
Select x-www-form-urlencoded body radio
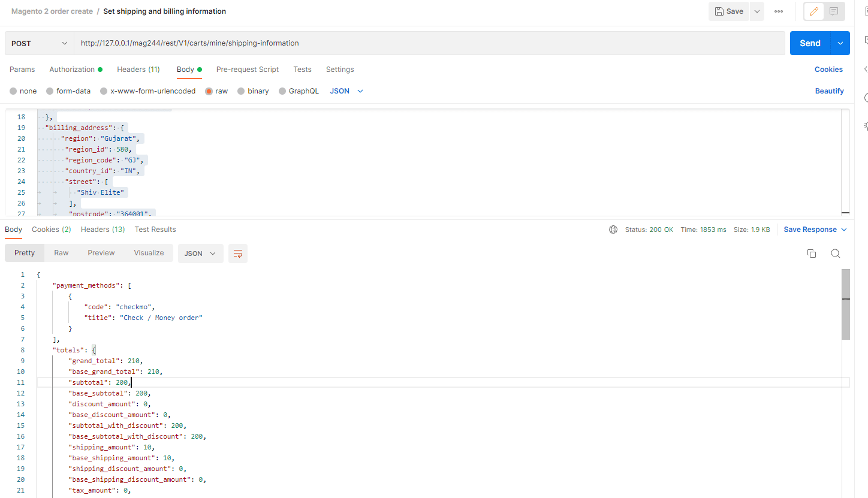104,91
